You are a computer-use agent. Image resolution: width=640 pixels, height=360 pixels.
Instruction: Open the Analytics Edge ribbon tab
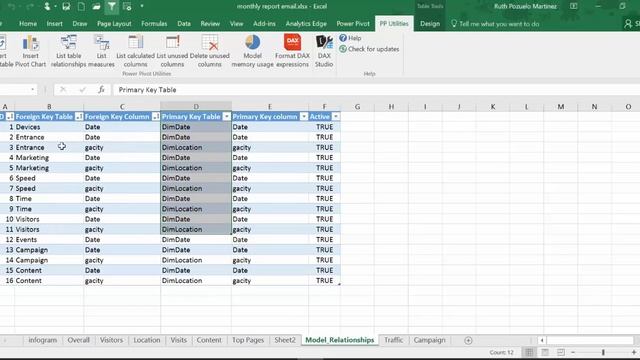tap(306, 24)
